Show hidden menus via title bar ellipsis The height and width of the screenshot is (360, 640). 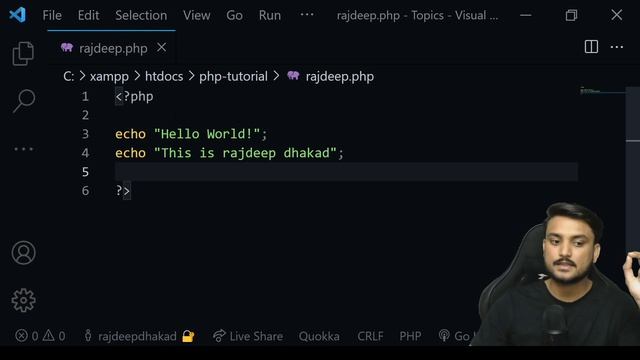(x=307, y=15)
